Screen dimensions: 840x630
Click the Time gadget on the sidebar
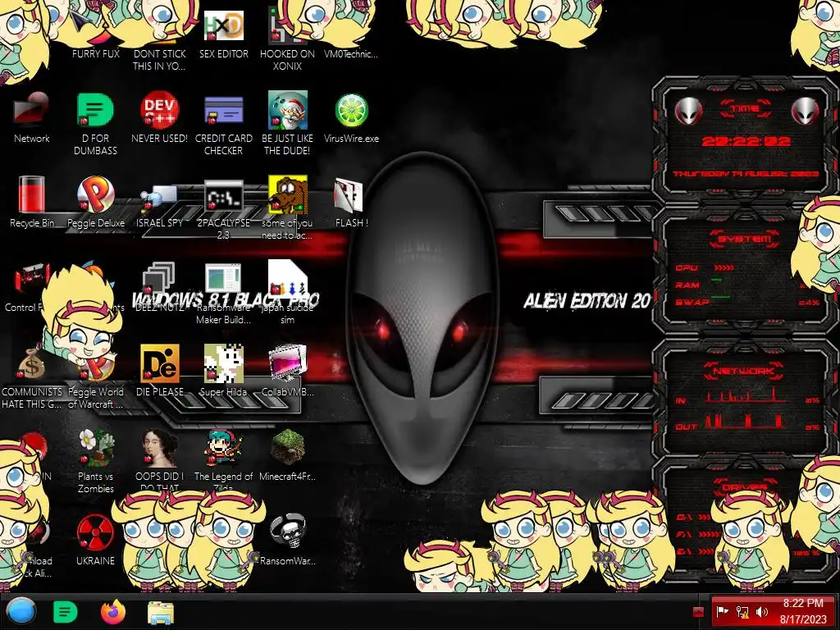click(745, 141)
